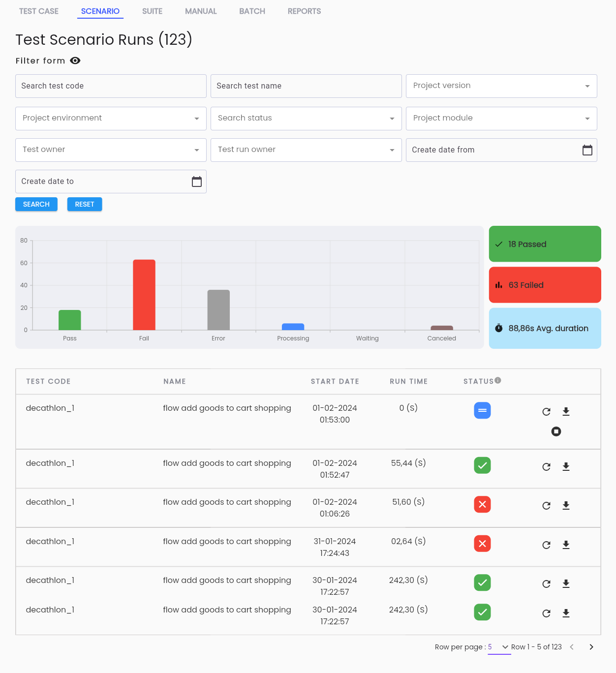Viewport: 616px width, 673px height.
Task: Expand the Test run owner dropdown
Action: (306, 150)
